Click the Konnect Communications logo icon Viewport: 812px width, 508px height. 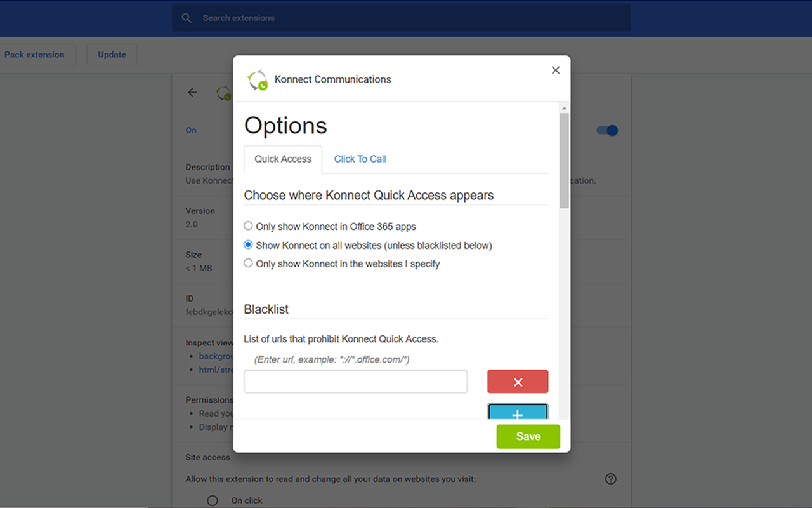258,80
